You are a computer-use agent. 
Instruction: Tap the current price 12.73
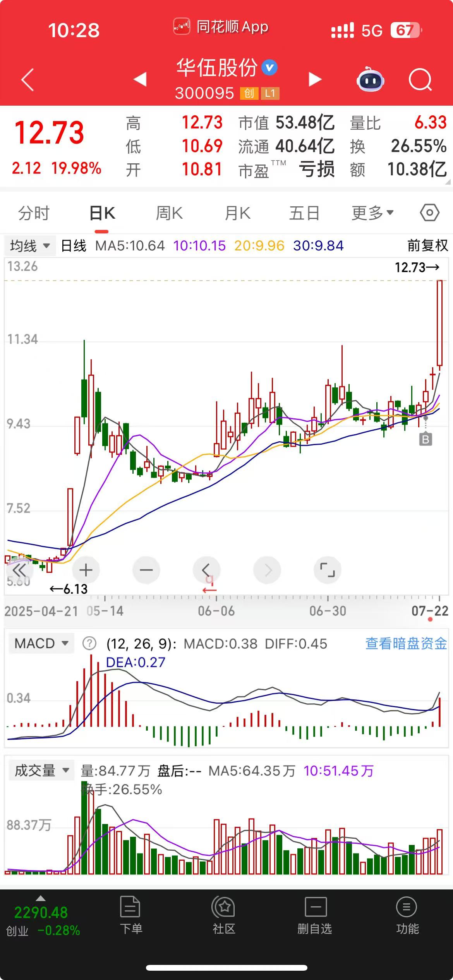pyautogui.click(x=49, y=133)
